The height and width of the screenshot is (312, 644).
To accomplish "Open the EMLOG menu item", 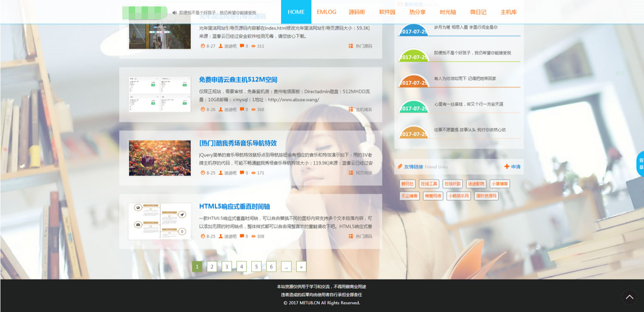I will tap(327, 12).
